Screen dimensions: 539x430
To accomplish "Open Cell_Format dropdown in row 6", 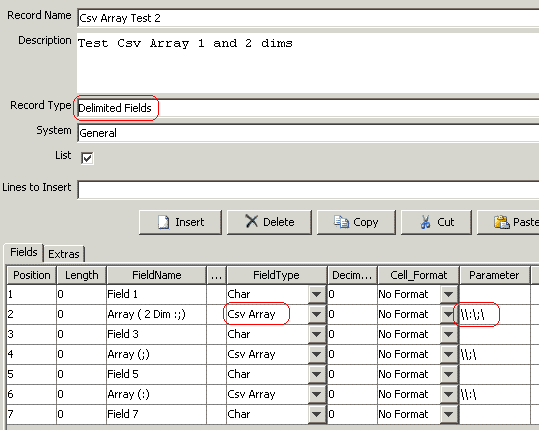I will click(448, 394).
